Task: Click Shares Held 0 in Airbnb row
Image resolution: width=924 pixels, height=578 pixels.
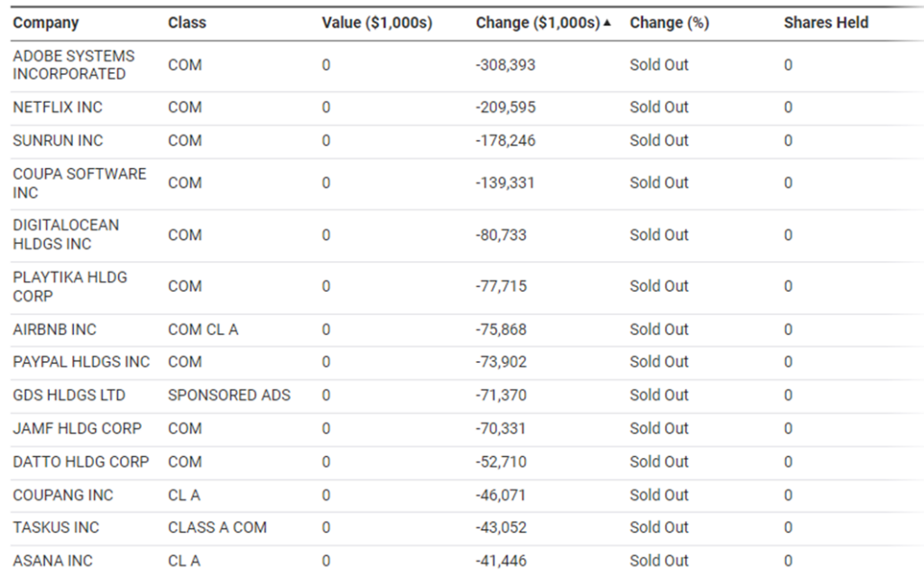Action: point(788,329)
